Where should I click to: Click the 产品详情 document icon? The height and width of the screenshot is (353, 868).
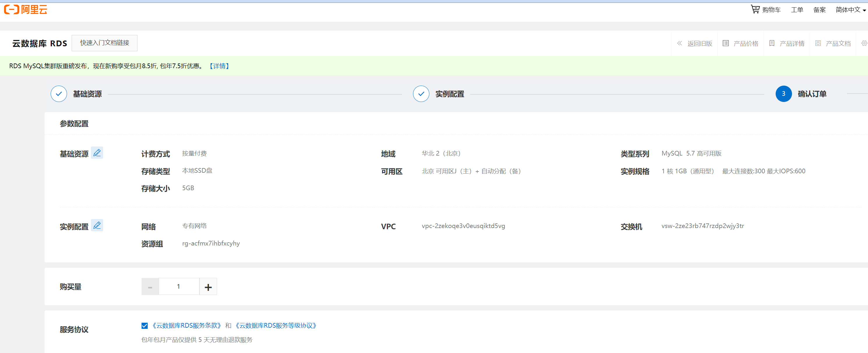[x=772, y=43]
